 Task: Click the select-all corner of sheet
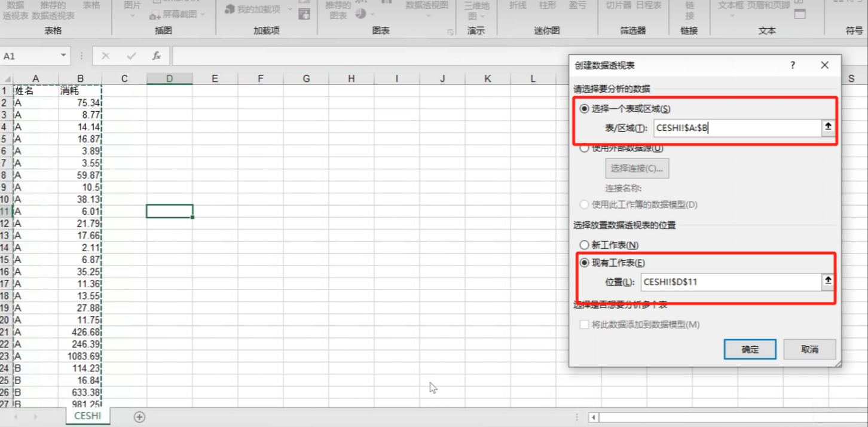(6, 79)
